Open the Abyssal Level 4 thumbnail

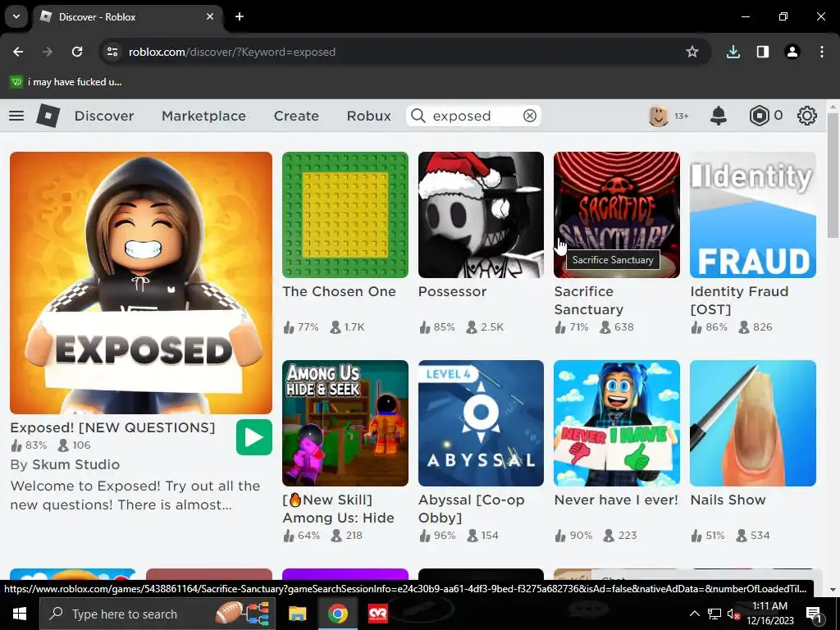coord(481,423)
